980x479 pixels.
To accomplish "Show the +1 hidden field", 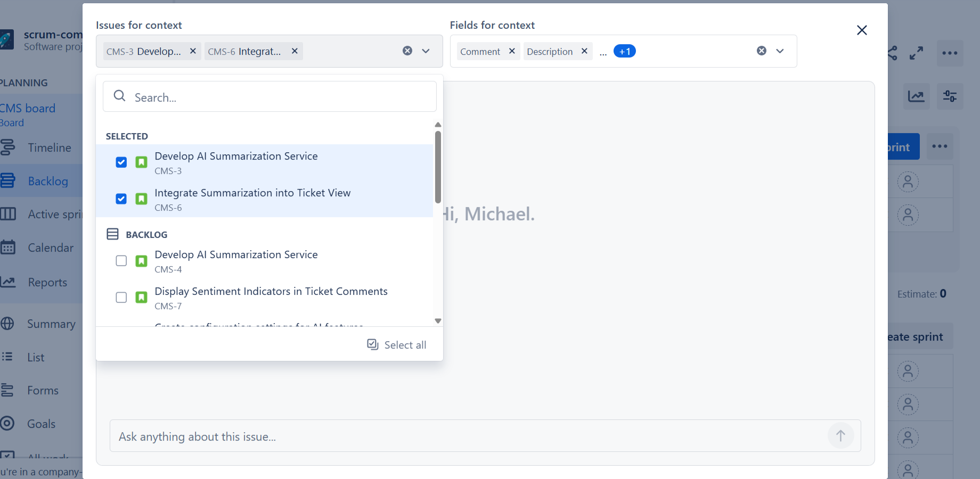I will pos(624,51).
